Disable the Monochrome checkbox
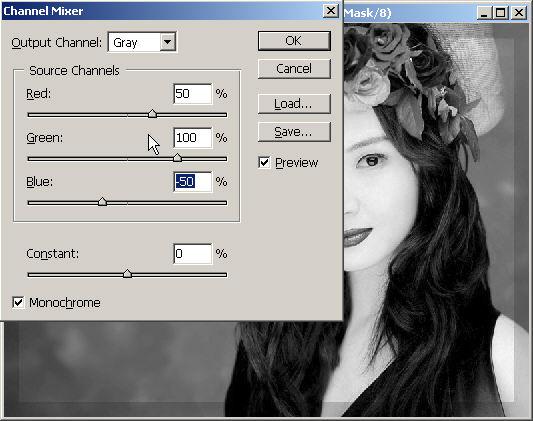This screenshot has width=533, height=421. 18,302
